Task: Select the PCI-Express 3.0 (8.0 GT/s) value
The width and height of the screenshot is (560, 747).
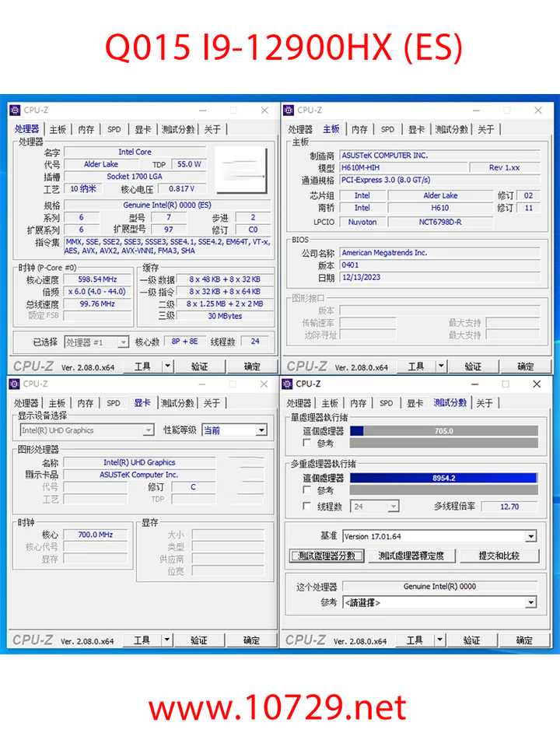Action: pos(440,180)
